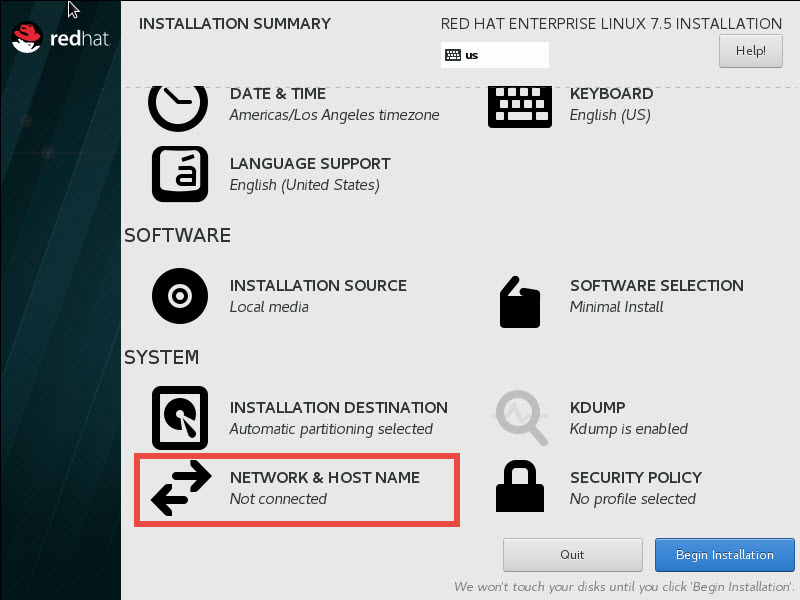This screenshot has width=800, height=600.
Task: Click the Language Support letter icon
Action: pyautogui.click(x=180, y=174)
